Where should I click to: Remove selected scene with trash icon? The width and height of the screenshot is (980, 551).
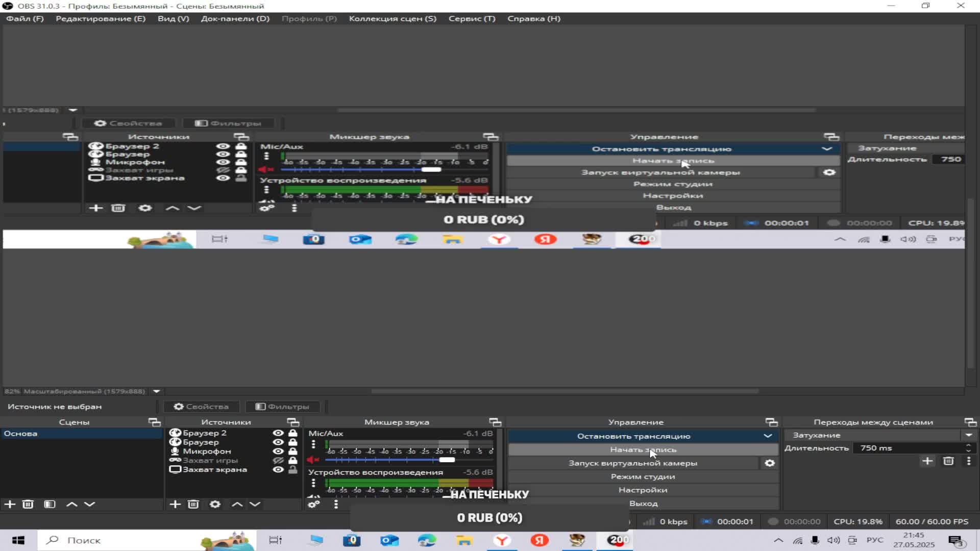pos(28,504)
